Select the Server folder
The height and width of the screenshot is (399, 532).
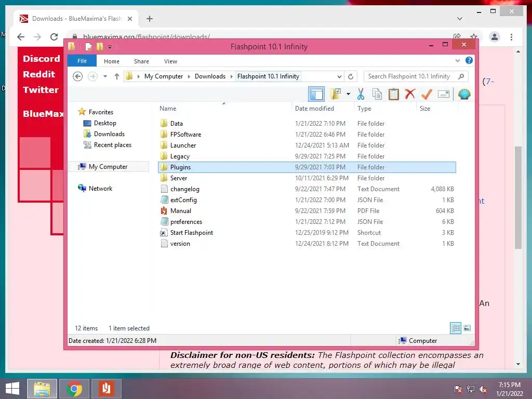pyautogui.click(x=307, y=178)
